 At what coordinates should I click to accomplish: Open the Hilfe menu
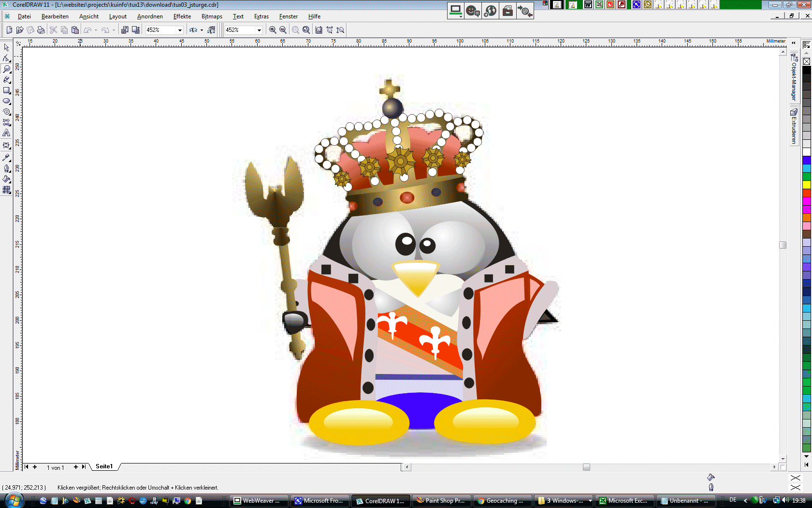(x=314, y=16)
